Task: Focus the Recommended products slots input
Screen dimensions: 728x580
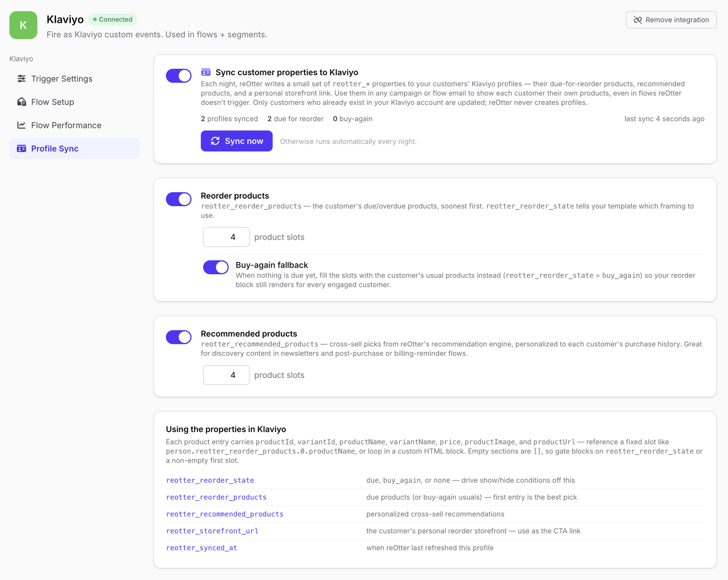Action: click(226, 375)
